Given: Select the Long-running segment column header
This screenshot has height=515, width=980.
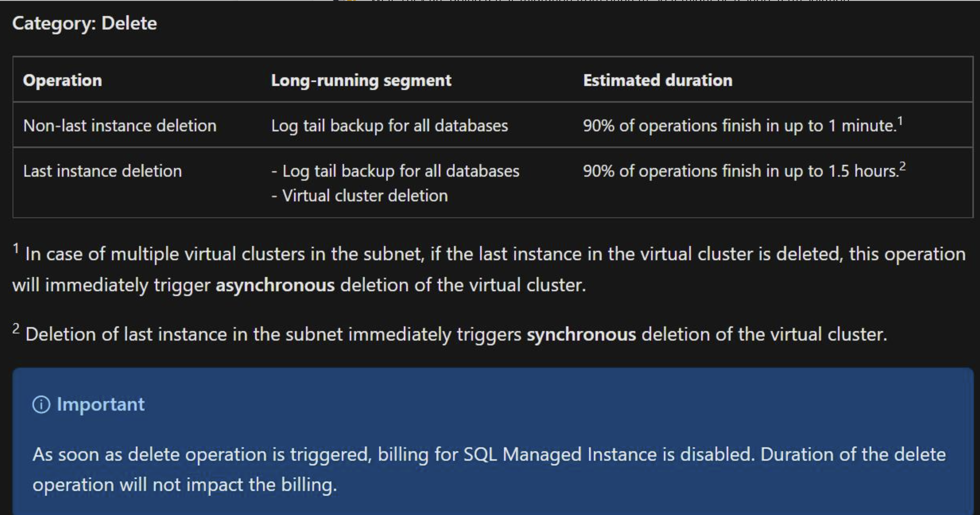Looking at the screenshot, I should point(361,80).
